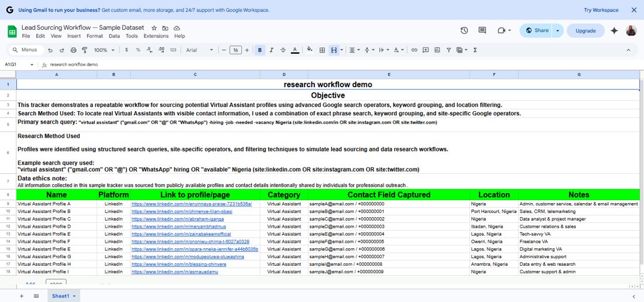644x302 pixels.
Task: Print the spreadsheet via printer icon
Action: pos(74,50)
